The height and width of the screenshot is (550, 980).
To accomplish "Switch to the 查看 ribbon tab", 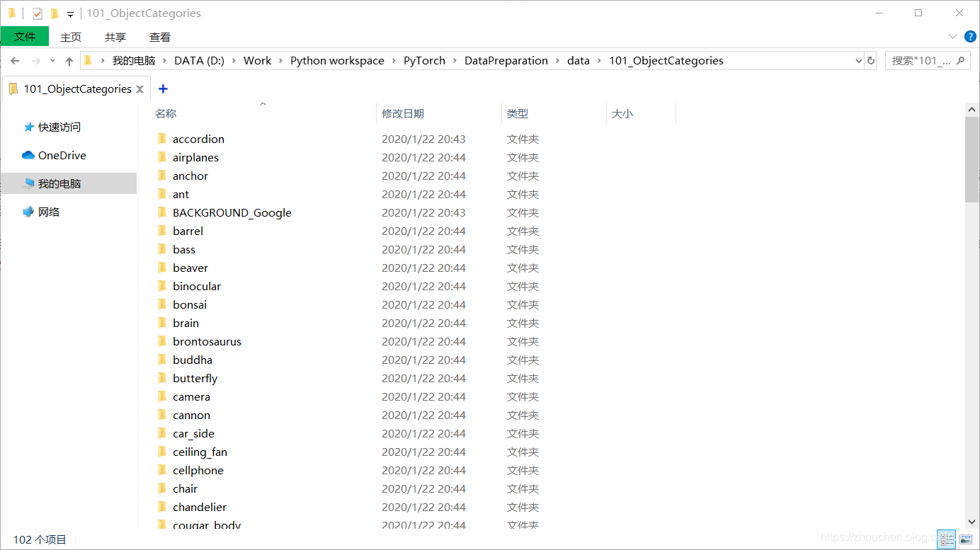I will (x=160, y=37).
